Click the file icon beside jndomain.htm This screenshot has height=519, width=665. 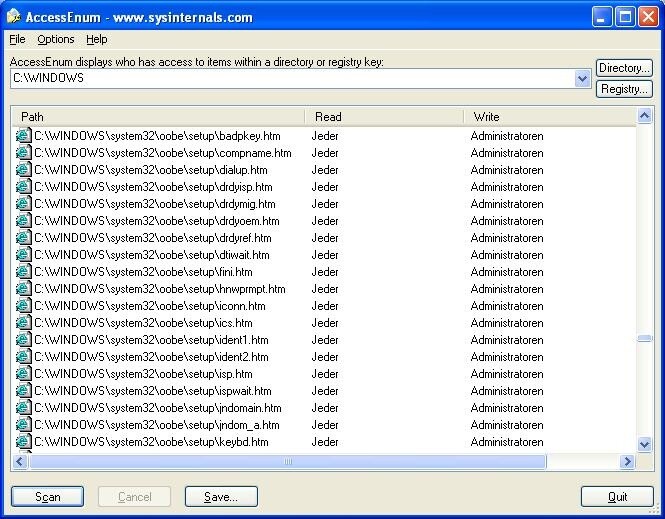pyautogui.click(x=24, y=407)
